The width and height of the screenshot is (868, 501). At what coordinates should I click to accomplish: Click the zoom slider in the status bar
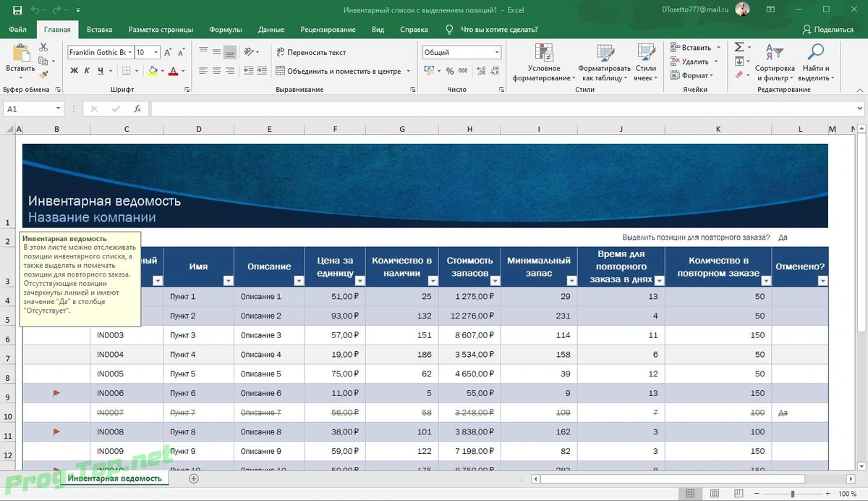coord(793,494)
